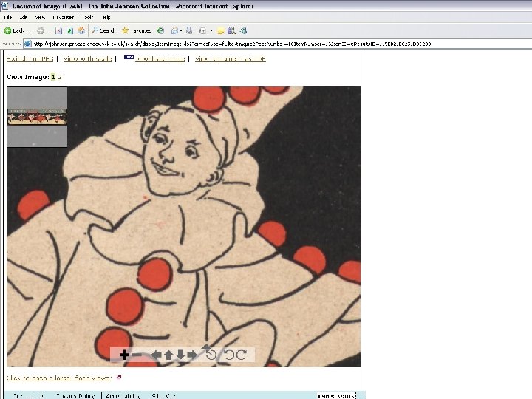Image resolution: width=532 pixels, height=399 pixels.
Task: Click the View with scale link
Action: (87, 58)
